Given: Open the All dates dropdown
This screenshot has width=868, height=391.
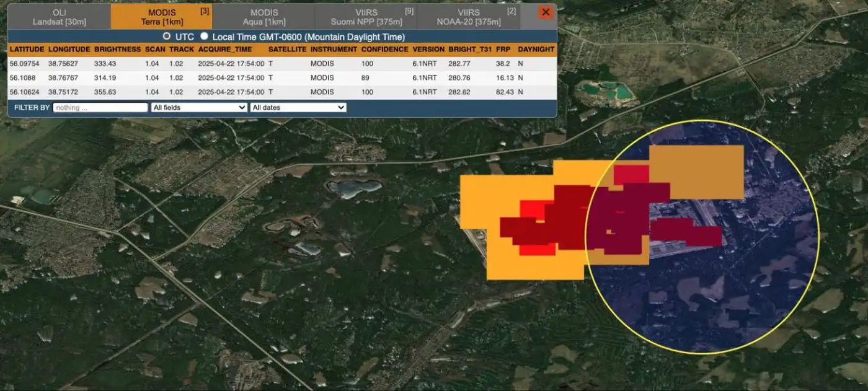Looking at the screenshot, I should (298, 107).
